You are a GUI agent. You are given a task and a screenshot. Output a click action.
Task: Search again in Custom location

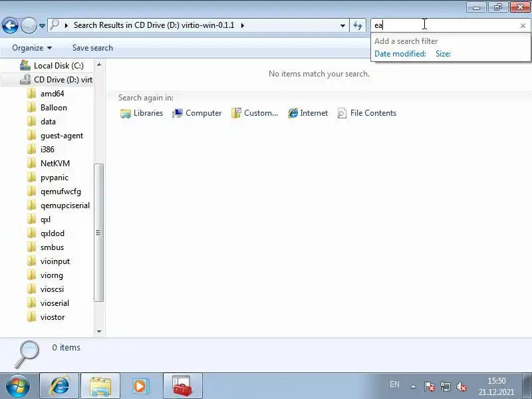(255, 113)
